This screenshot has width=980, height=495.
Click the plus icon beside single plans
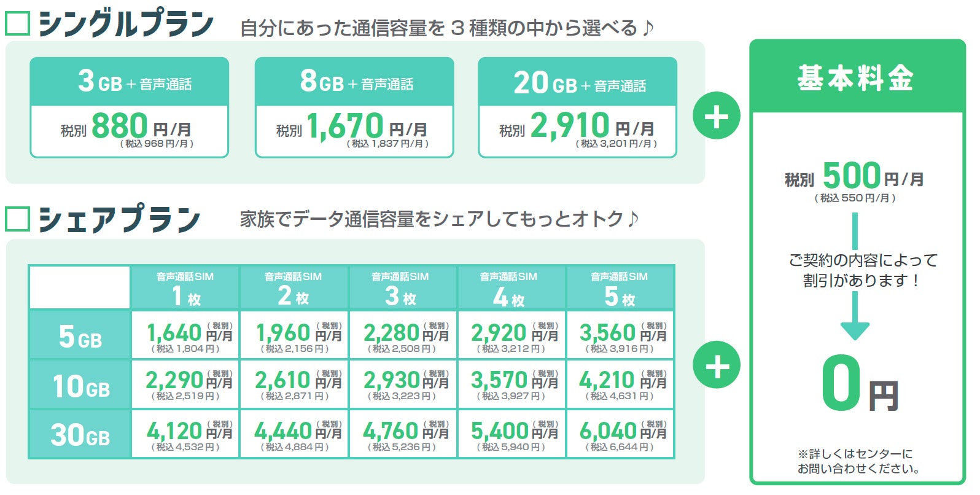[716, 116]
